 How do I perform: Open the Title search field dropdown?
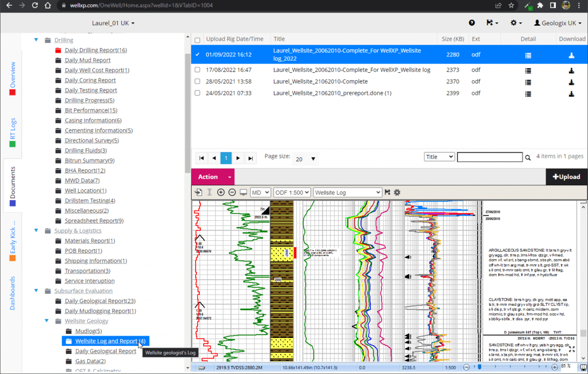[439, 157]
